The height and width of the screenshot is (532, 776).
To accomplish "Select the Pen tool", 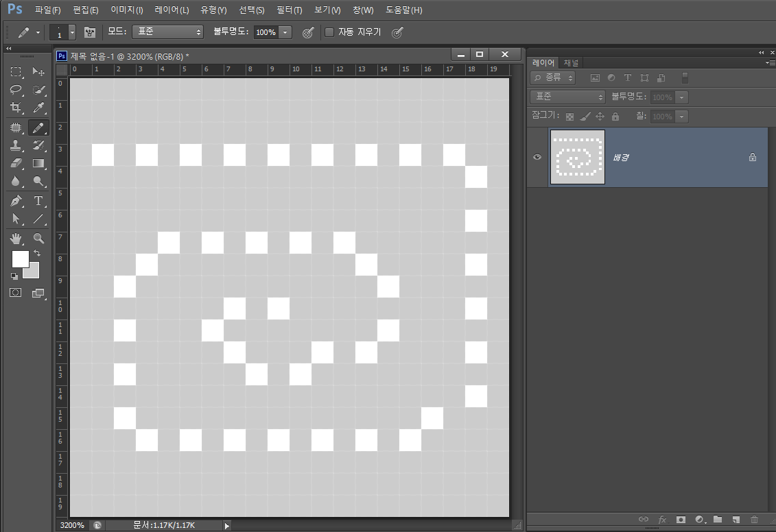I will pos(16,201).
